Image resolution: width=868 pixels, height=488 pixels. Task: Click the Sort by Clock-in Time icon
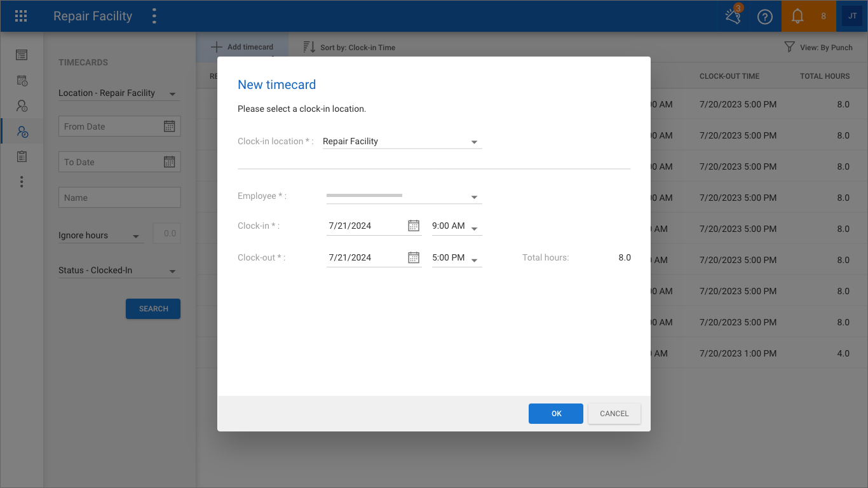click(x=309, y=47)
